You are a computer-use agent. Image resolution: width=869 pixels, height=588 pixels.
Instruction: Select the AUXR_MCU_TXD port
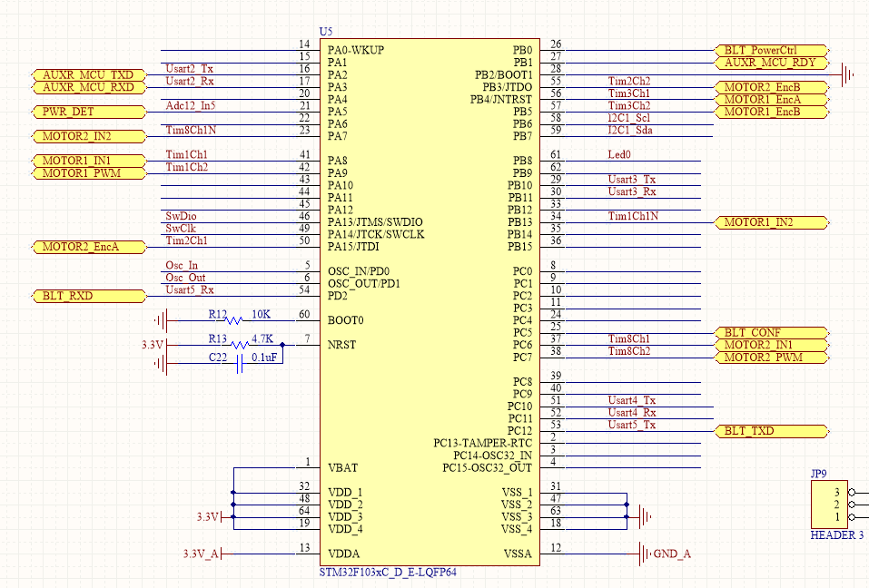[88, 74]
